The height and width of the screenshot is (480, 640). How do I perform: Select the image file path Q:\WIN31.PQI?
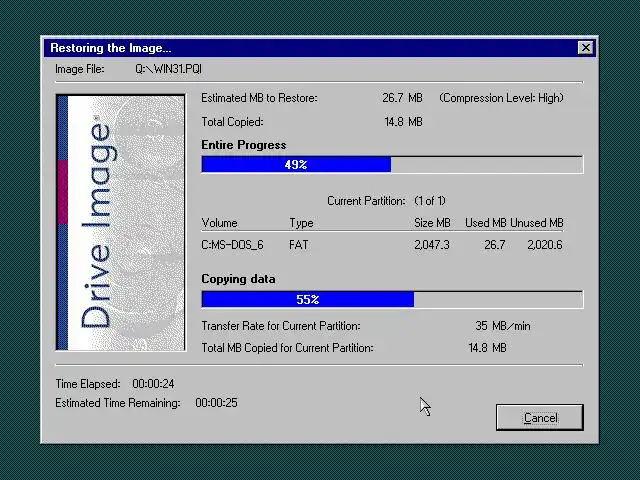[x=169, y=69]
